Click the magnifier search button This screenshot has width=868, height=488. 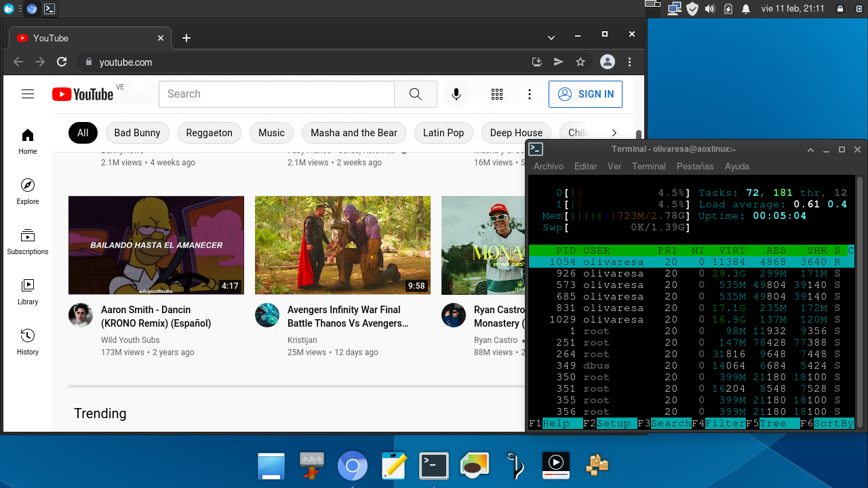tap(416, 94)
